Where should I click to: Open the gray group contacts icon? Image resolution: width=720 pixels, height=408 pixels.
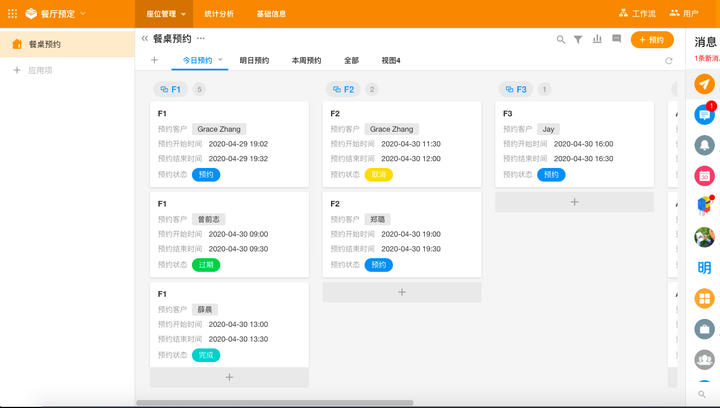click(704, 360)
